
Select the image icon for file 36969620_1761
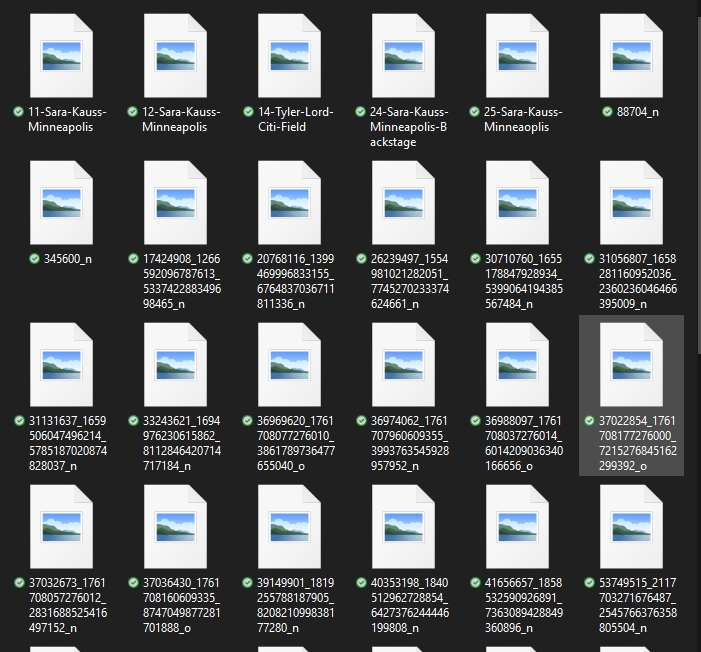point(289,364)
